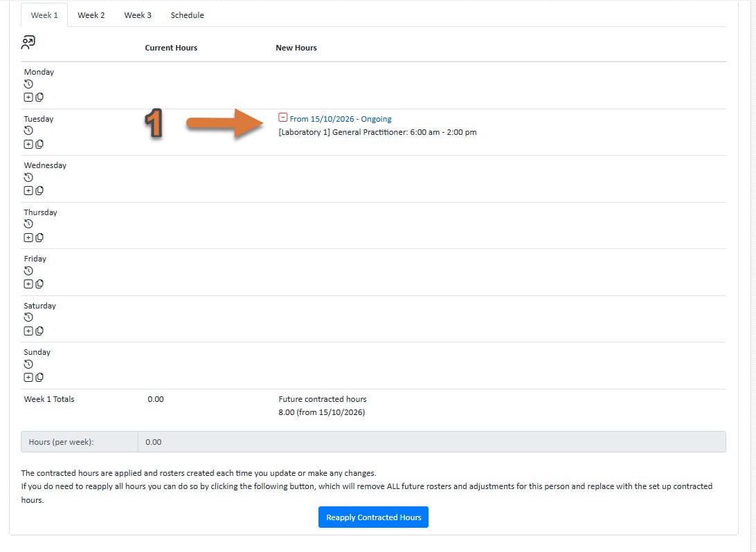Add new hours with Monday's plus icon
The height and width of the screenshot is (552, 756).
click(28, 98)
